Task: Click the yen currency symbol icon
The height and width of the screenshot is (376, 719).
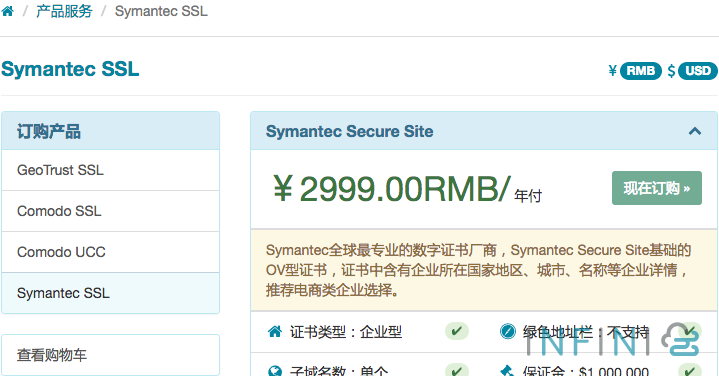Action: click(612, 71)
